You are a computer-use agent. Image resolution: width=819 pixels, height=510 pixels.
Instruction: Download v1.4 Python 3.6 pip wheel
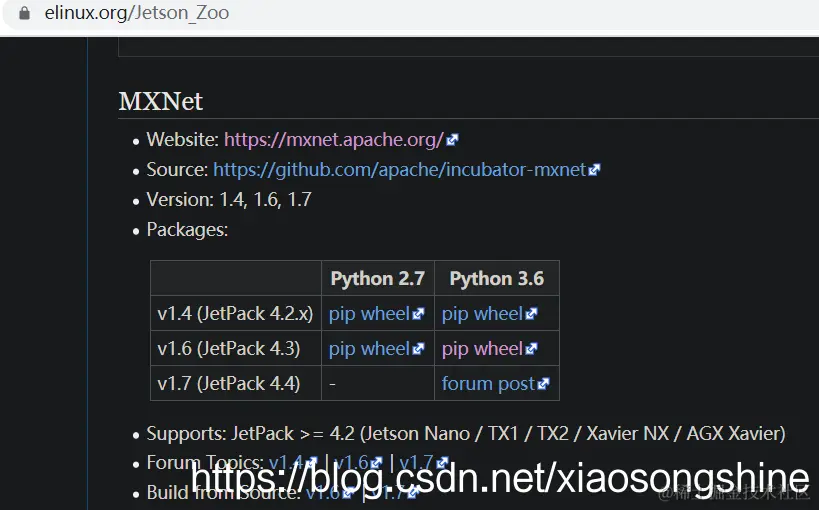point(482,314)
